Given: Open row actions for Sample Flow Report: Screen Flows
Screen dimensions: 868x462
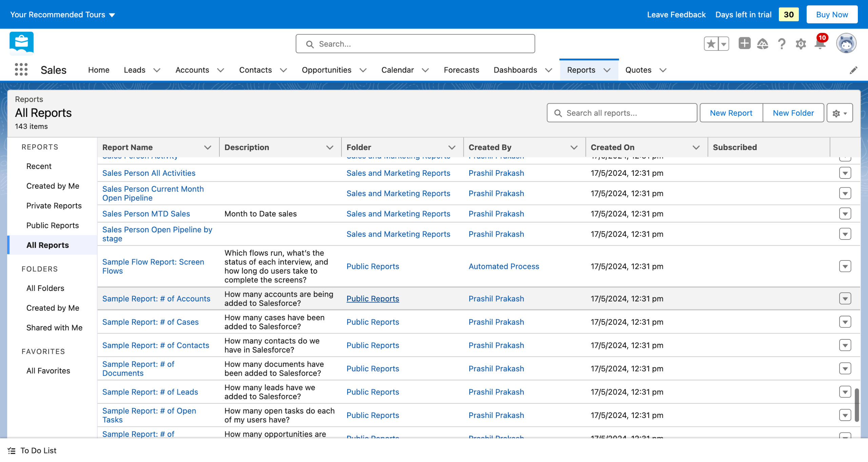Looking at the screenshot, I should pos(845,266).
